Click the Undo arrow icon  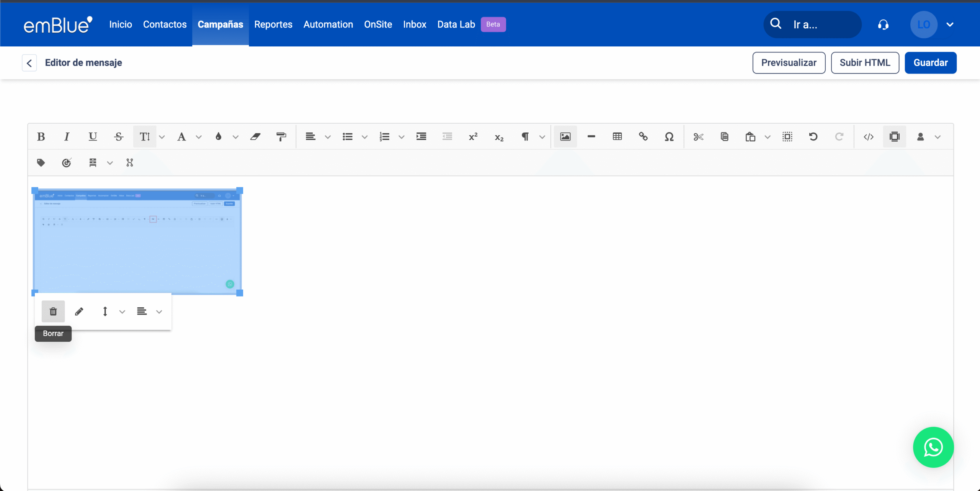[x=813, y=137]
